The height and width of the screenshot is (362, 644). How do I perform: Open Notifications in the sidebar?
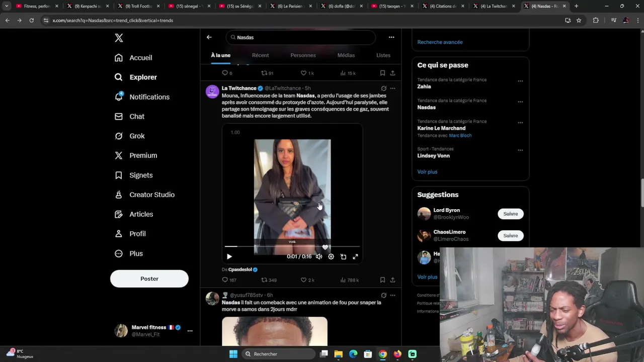tap(142, 97)
